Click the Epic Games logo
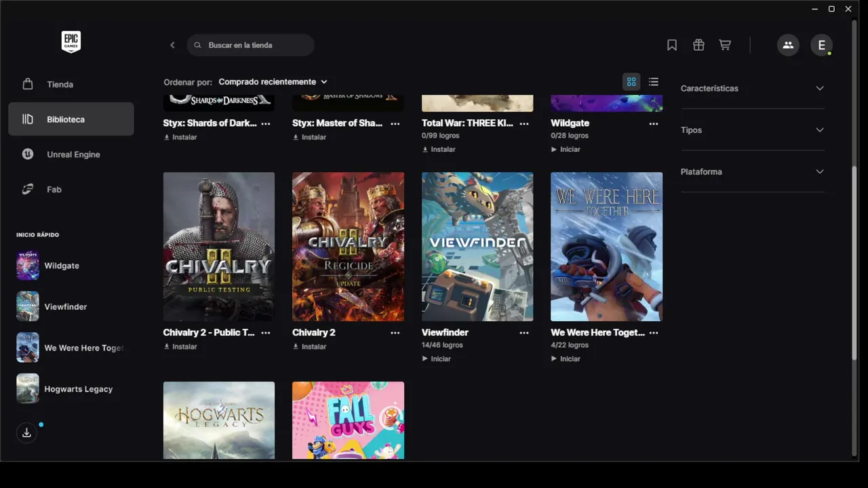The height and width of the screenshot is (488, 868). pyautogui.click(x=71, y=42)
